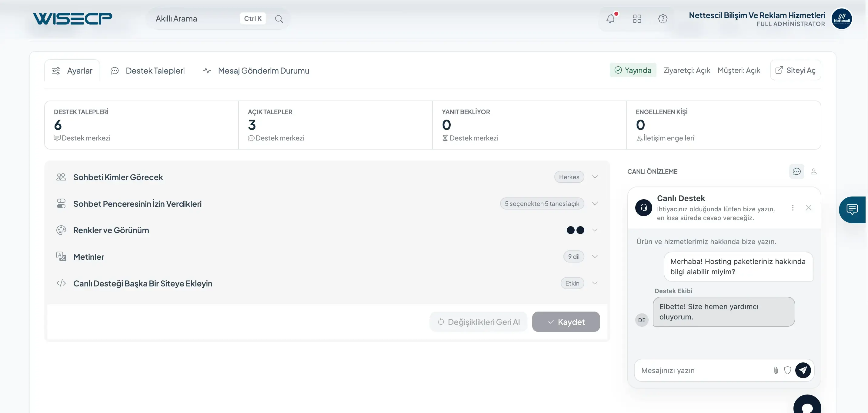Open the Engellenen Kişi stat card
Screen dimensions: 868x413
click(x=723, y=125)
